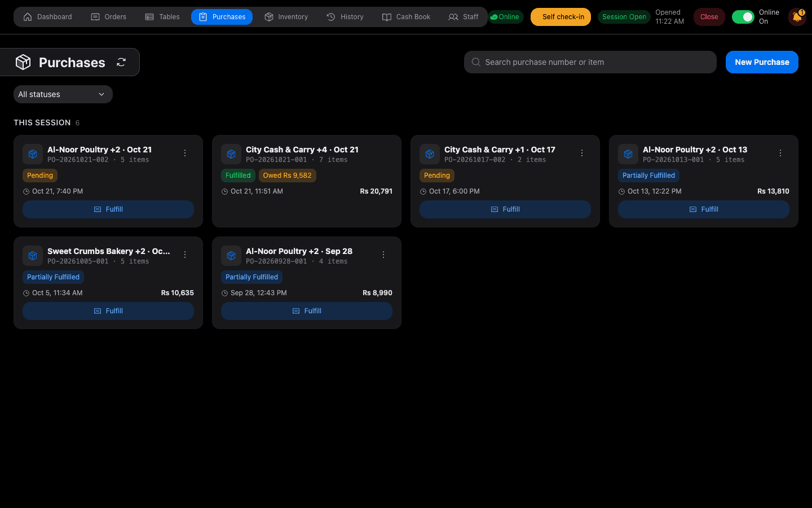This screenshot has height=508, width=812.
Task: Open the Inventory tab
Action: click(286, 17)
